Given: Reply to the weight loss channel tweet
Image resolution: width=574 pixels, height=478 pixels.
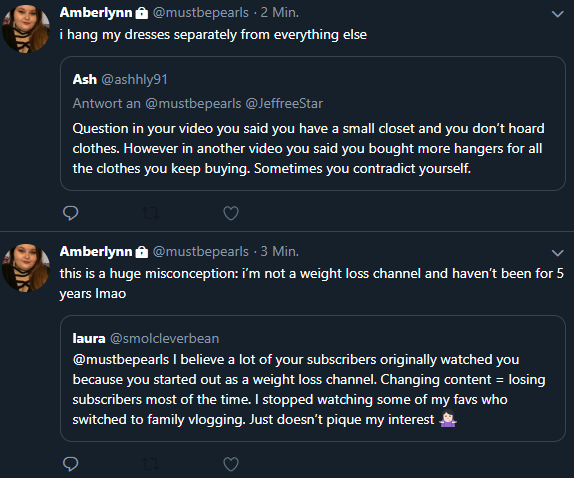Looking at the screenshot, I should coord(71,464).
